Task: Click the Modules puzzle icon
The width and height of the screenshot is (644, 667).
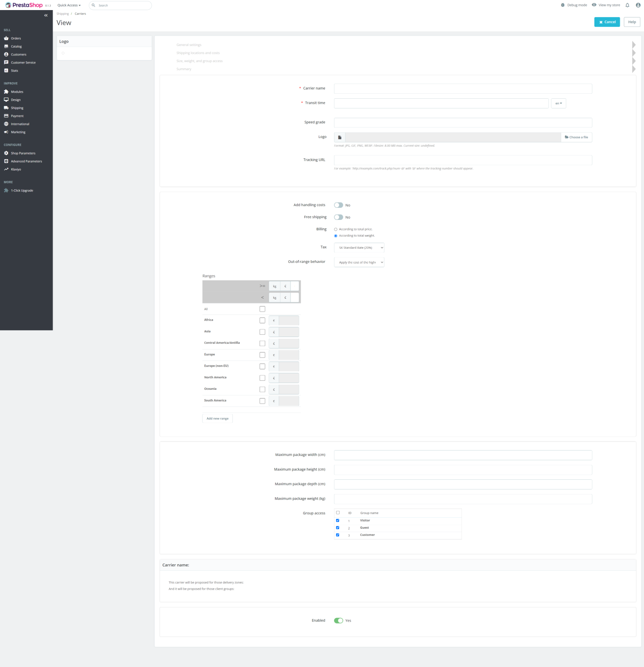Action: [x=6, y=92]
